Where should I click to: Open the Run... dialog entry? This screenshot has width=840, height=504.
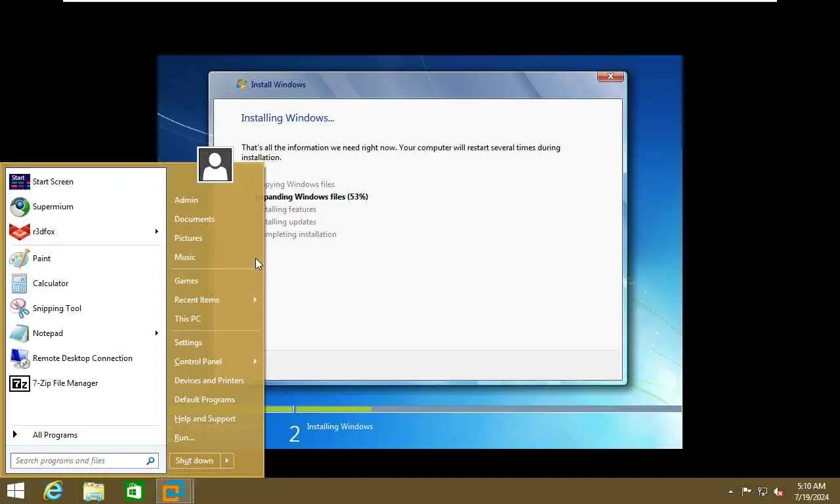(x=184, y=438)
